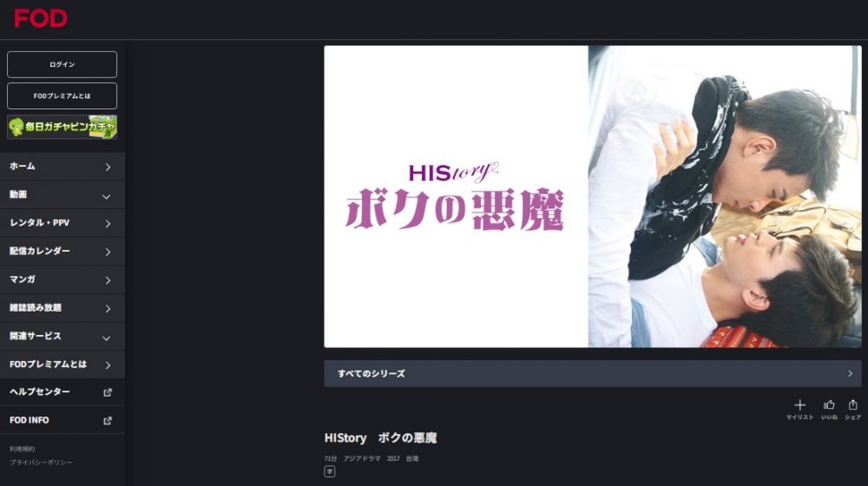Click the subtitle badge icon under title
Screen dimensions: 868x486
click(x=329, y=471)
